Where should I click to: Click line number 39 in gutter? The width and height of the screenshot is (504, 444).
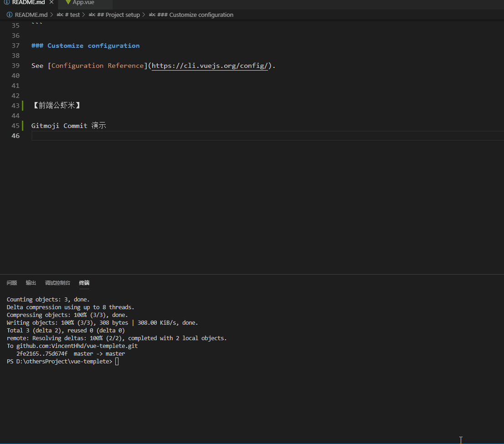point(15,66)
